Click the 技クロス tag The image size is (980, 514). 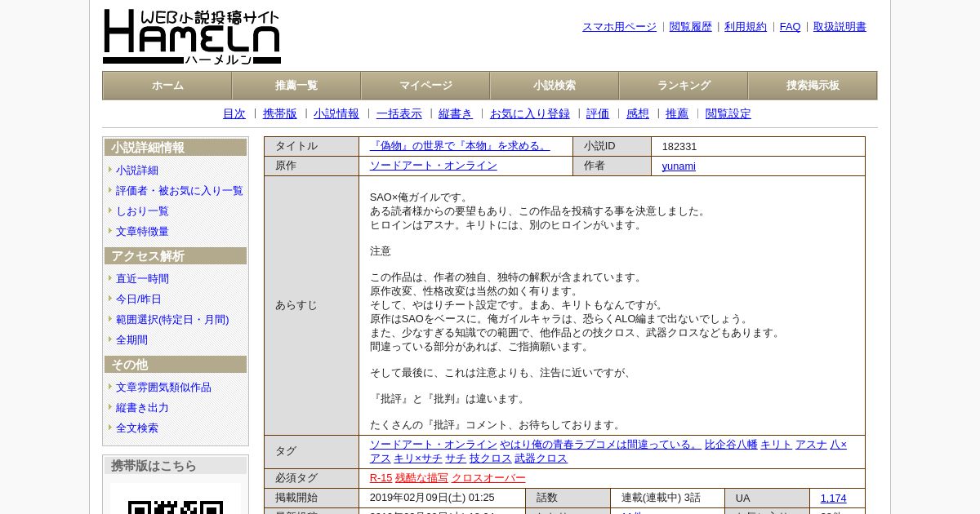(490, 459)
